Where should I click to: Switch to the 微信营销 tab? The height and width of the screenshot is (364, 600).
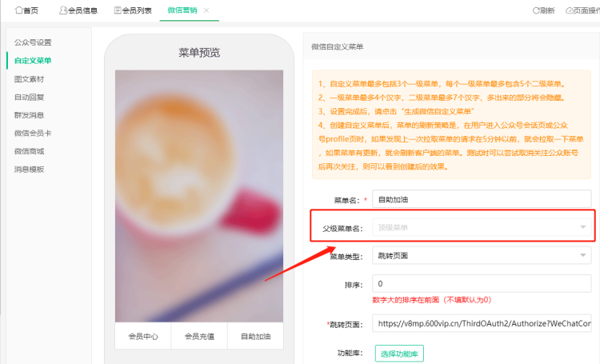click(182, 10)
